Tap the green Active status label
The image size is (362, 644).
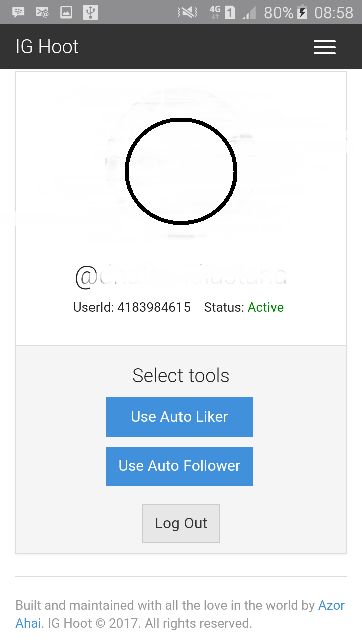tap(265, 307)
